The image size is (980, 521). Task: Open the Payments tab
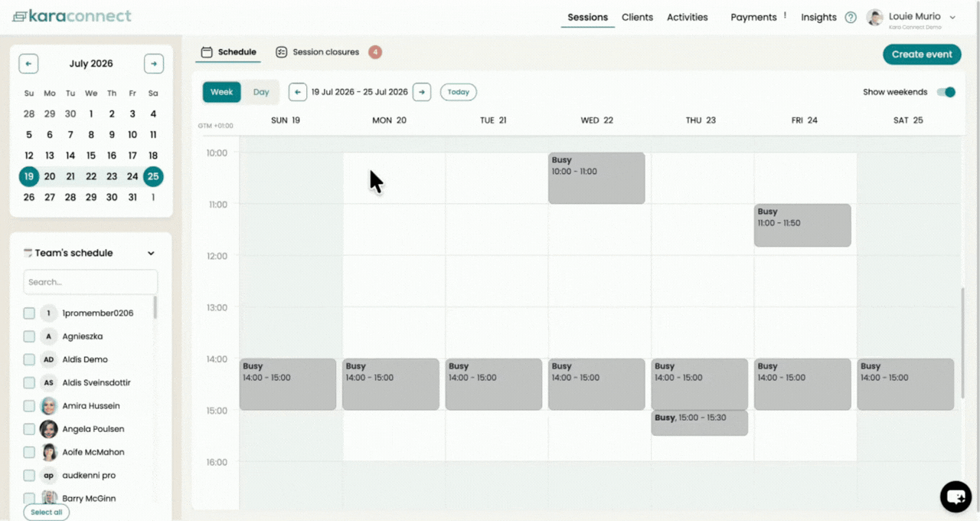(754, 17)
